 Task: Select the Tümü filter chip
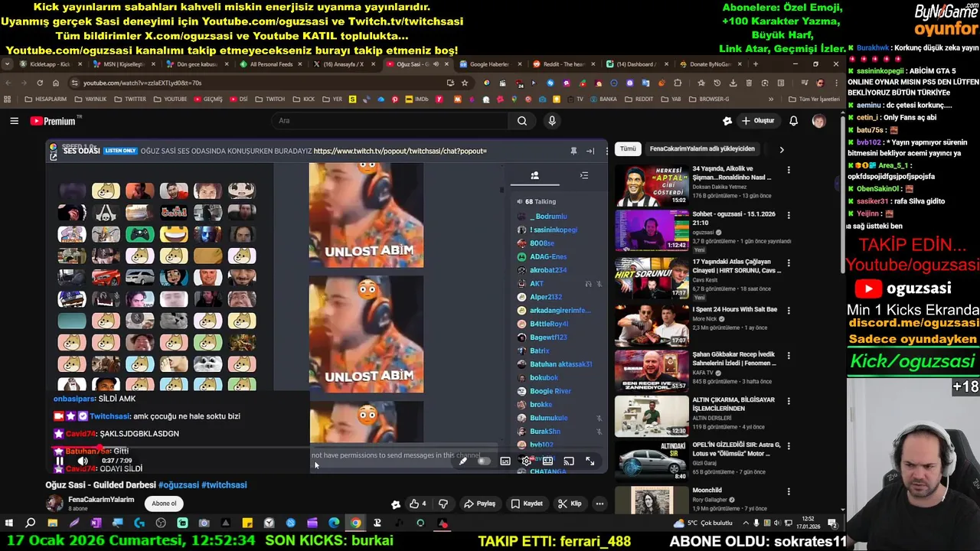coord(628,149)
